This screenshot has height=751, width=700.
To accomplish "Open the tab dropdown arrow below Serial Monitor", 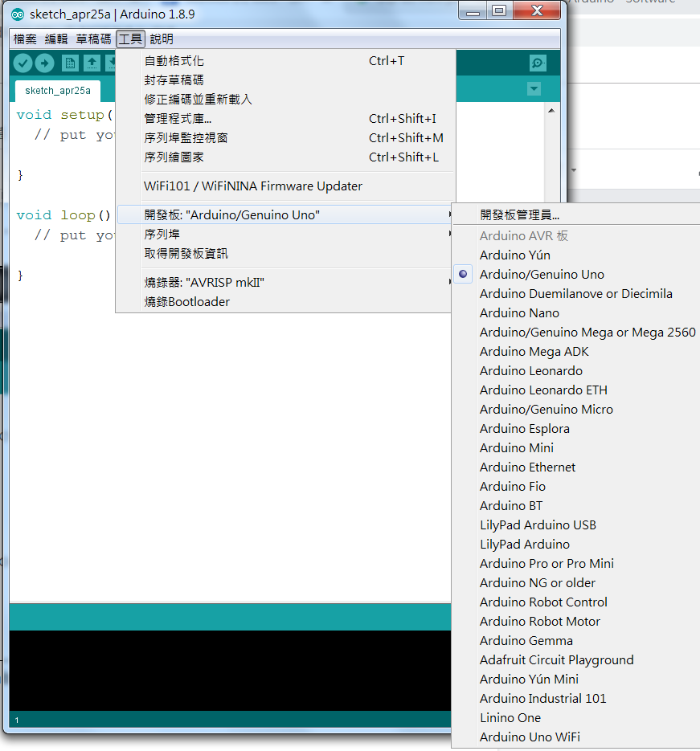I will (x=534, y=88).
